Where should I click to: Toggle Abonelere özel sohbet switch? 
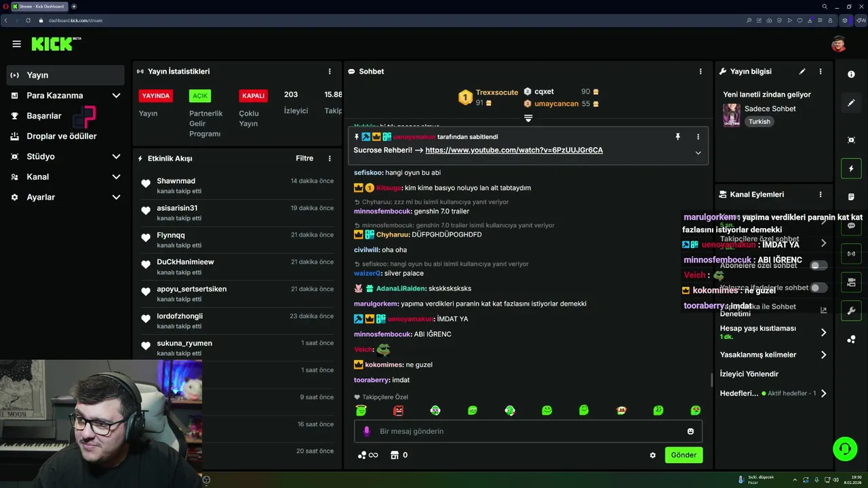pyautogui.click(x=819, y=266)
